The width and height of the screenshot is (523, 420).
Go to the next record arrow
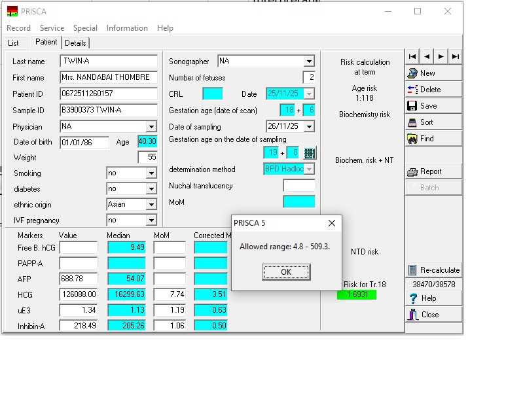441,57
